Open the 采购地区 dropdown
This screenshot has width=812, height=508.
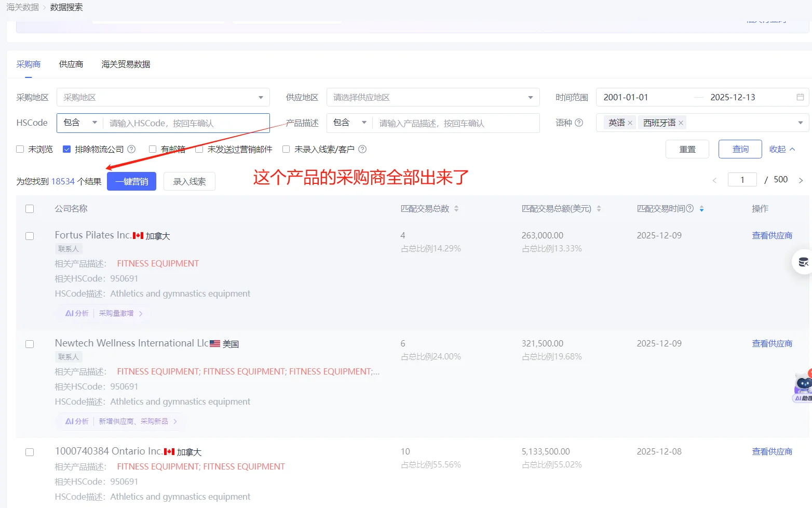[x=163, y=97]
